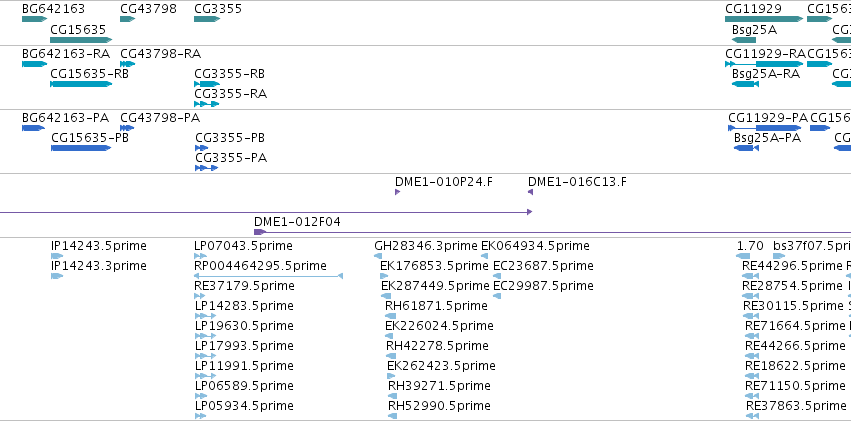Click the feature labeled 1.70
Screen dimensions: 851x421
743,256
